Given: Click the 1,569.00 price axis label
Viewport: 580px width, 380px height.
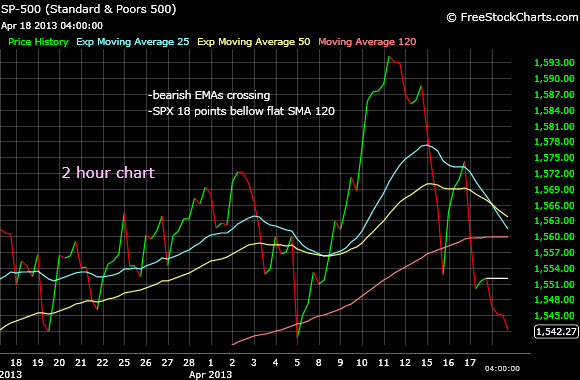Looking at the screenshot, I should [x=554, y=189].
